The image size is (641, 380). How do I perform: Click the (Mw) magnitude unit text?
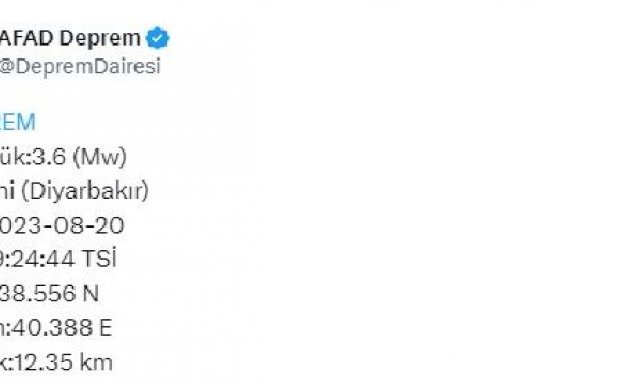click(x=100, y=157)
